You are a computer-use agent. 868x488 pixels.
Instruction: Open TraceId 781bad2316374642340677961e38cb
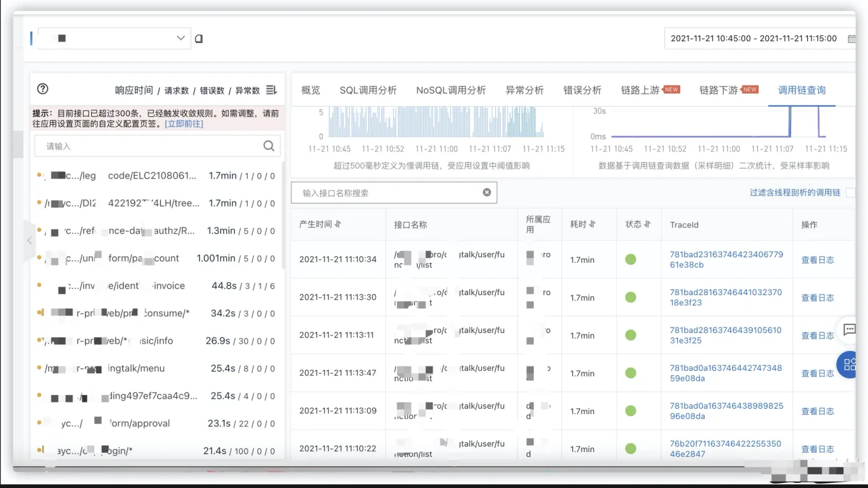(x=726, y=259)
